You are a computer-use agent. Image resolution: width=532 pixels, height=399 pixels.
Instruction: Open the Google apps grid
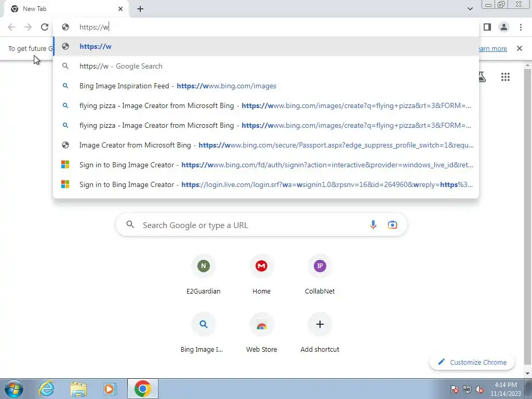pos(505,77)
